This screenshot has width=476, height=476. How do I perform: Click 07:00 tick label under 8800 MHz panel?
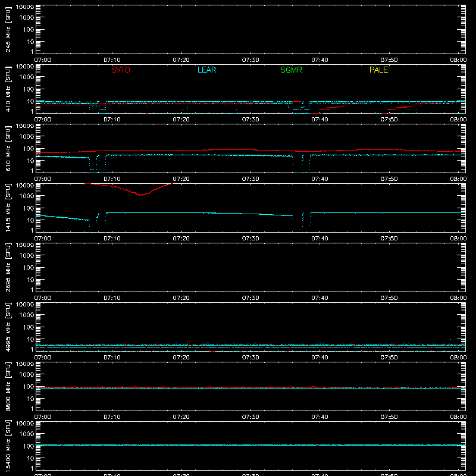pyautogui.click(x=43, y=417)
